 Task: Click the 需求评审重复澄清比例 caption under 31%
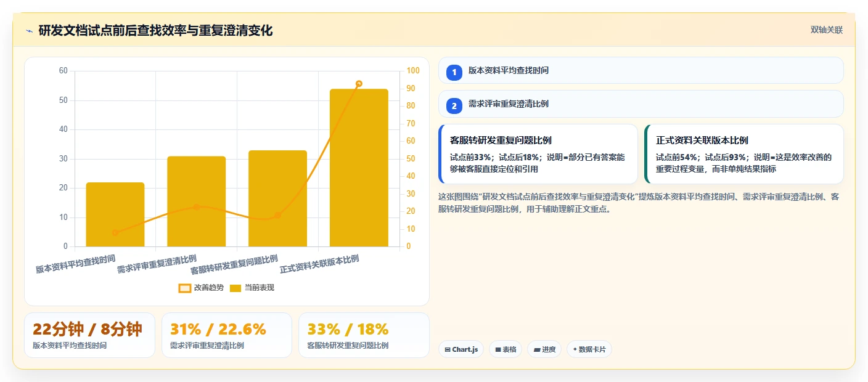(x=207, y=346)
